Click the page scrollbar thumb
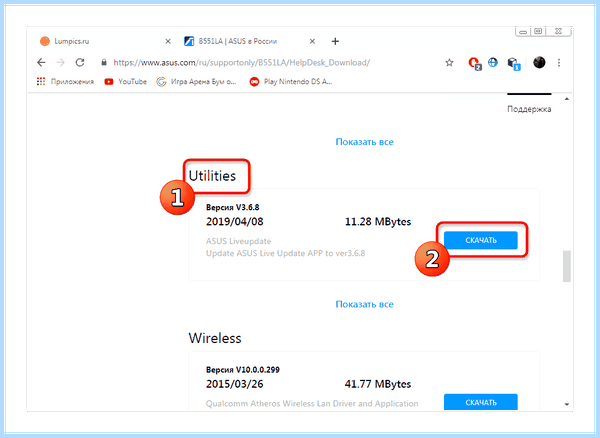The width and height of the screenshot is (600, 438). pos(567,266)
